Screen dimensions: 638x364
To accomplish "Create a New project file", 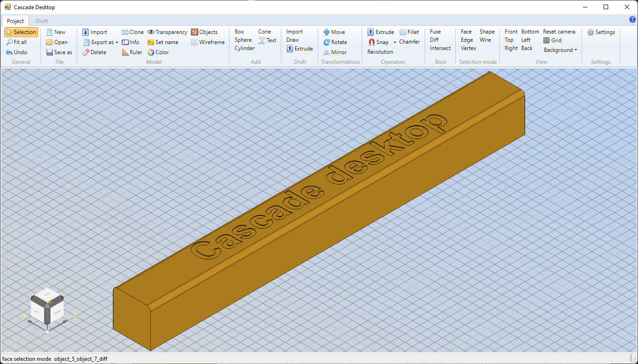I will coord(56,32).
